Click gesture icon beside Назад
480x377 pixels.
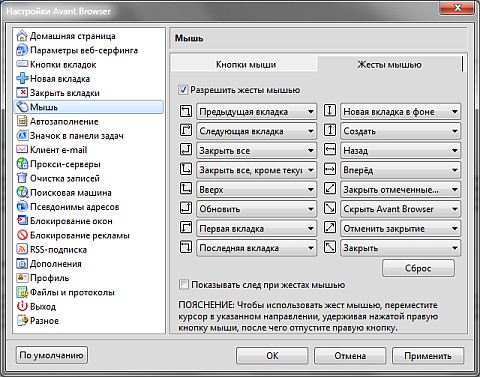tap(330, 150)
